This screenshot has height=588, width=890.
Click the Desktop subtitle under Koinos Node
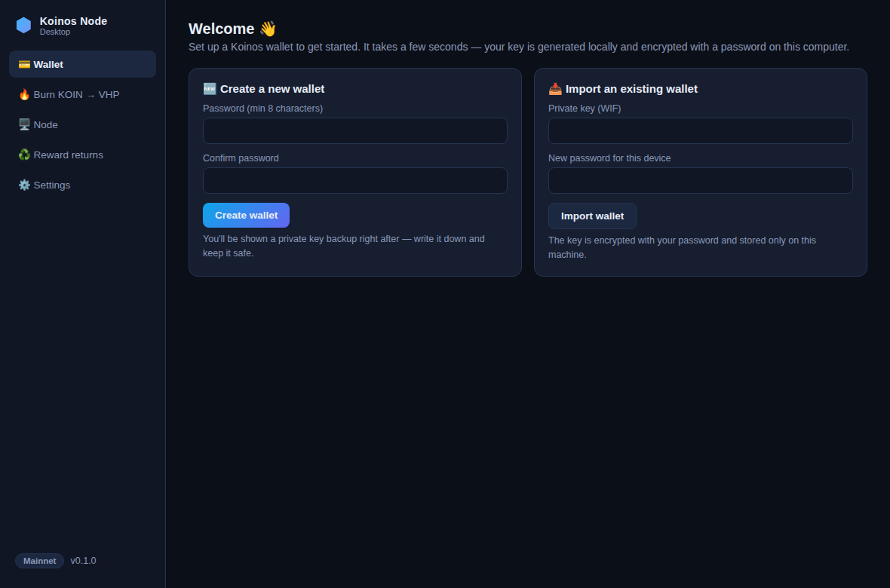[x=55, y=32]
